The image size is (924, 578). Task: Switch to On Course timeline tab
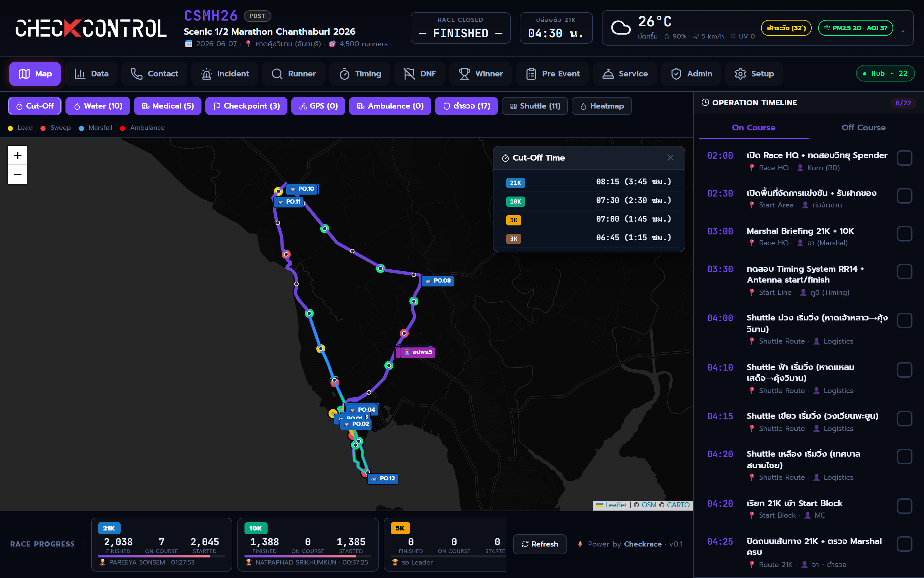pyautogui.click(x=753, y=128)
